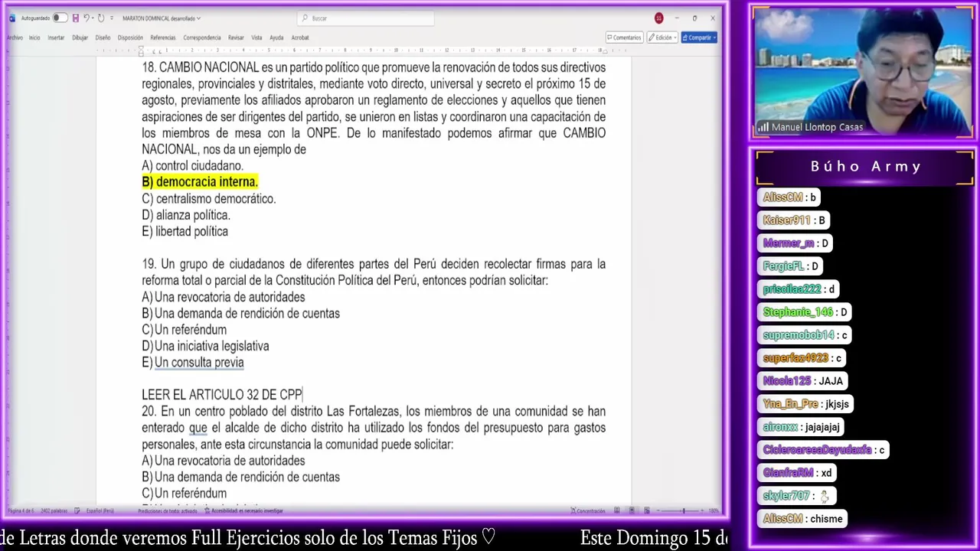Click option 'D) alianza política.'
The height and width of the screenshot is (551, 980).
[x=186, y=215]
